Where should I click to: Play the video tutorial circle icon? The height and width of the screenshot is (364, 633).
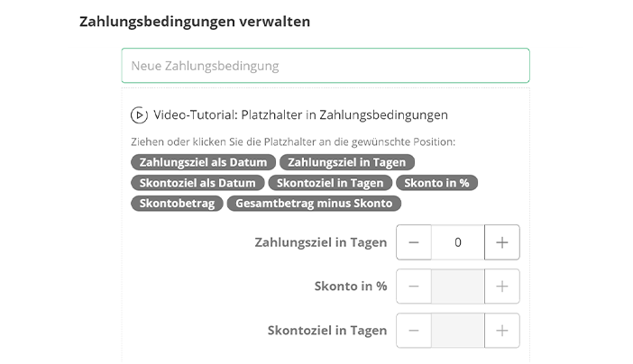tap(139, 115)
